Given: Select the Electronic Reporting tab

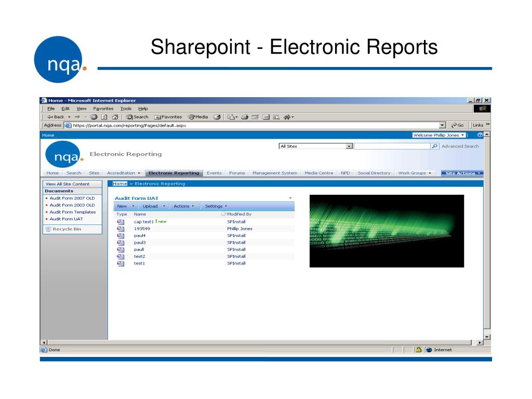Looking at the screenshot, I should point(174,173).
